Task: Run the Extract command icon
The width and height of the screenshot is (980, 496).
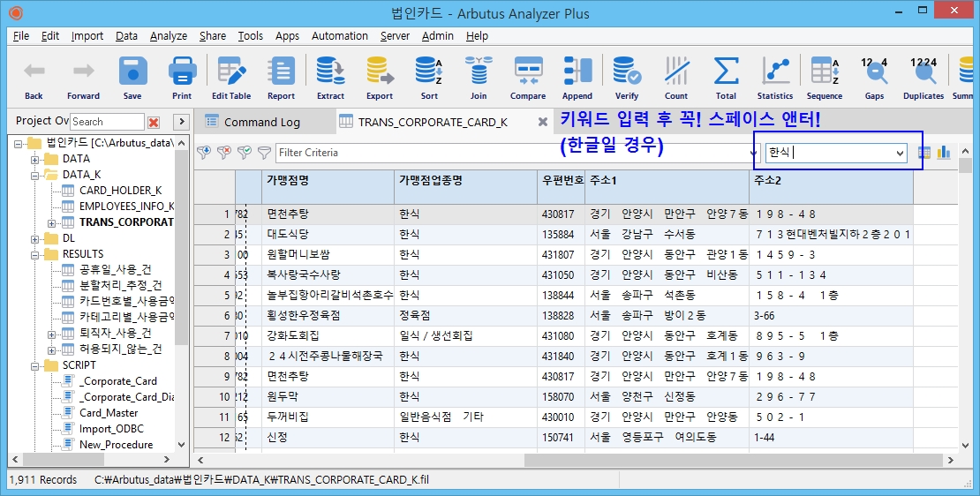Action: pyautogui.click(x=330, y=76)
